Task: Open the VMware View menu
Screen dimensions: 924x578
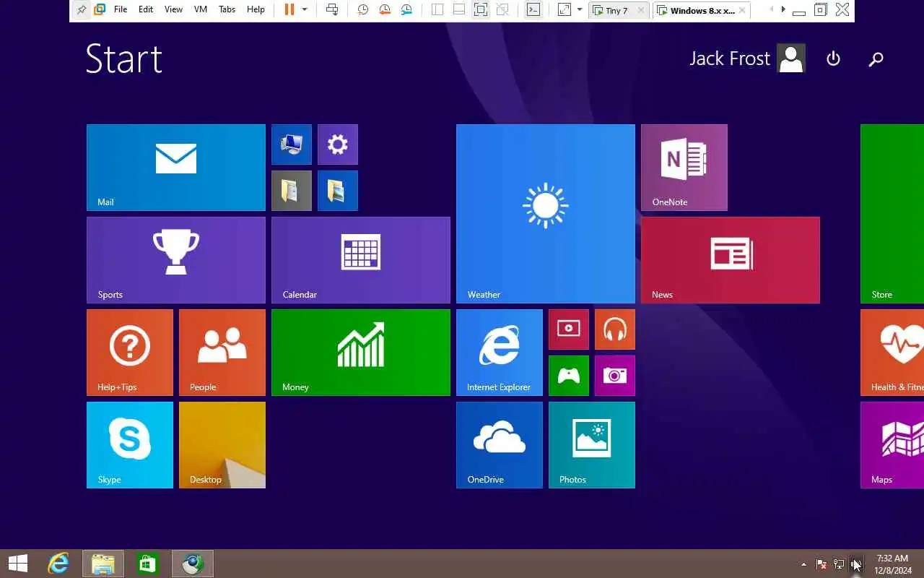Action: click(x=173, y=9)
